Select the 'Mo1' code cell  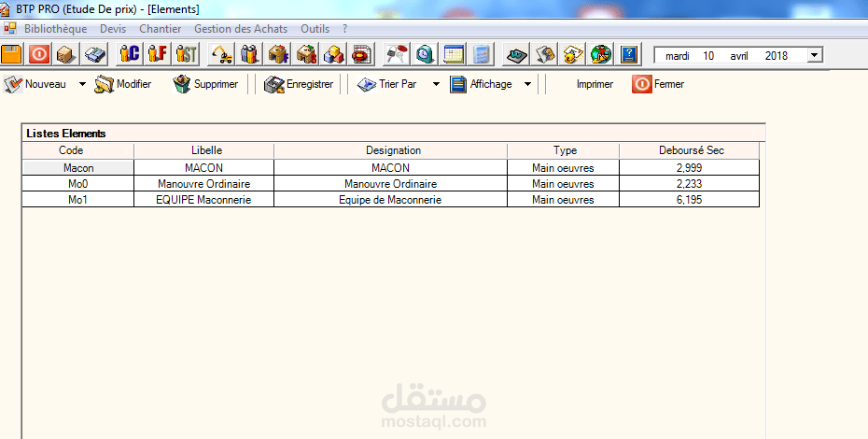pyautogui.click(x=78, y=200)
